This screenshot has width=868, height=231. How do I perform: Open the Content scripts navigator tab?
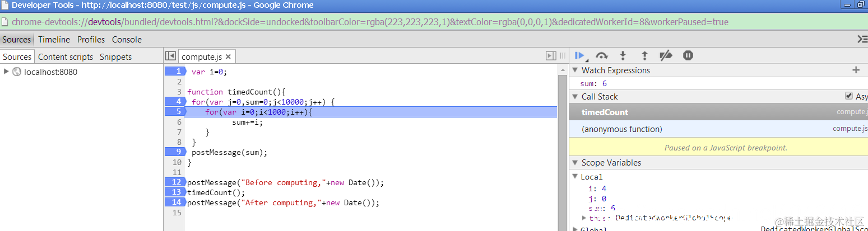pyautogui.click(x=66, y=56)
